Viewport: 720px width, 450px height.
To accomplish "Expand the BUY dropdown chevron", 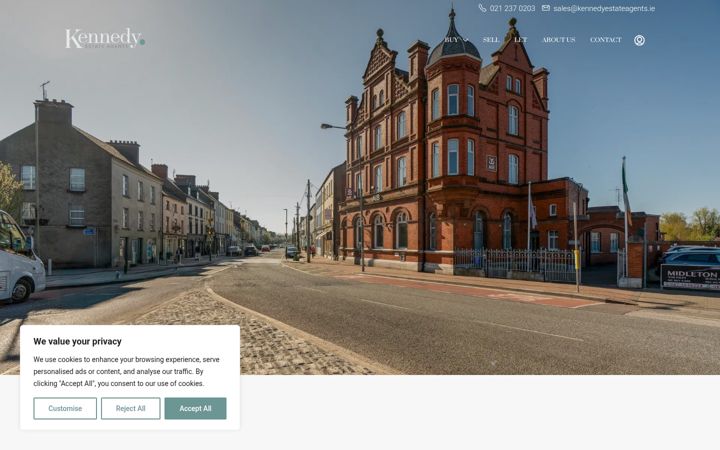I will (466, 40).
